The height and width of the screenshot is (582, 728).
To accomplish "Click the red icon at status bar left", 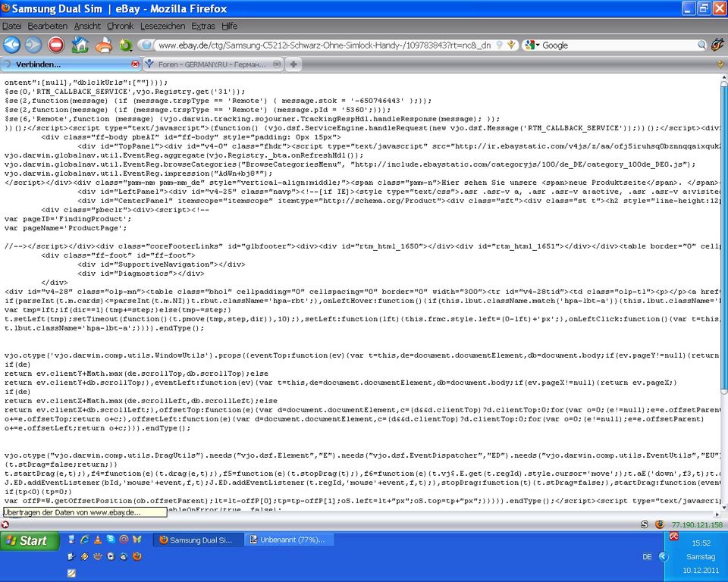I will pyautogui.click(x=5, y=524).
